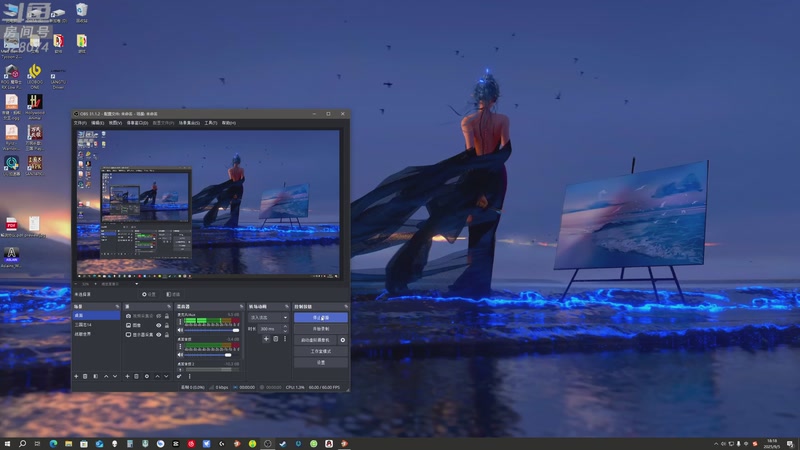Show the hidden video capture device source
This screenshot has height=450, width=800.
(x=159, y=316)
